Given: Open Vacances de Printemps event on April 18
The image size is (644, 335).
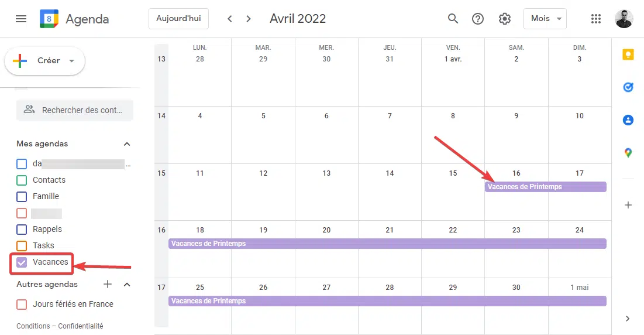Looking at the screenshot, I should [x=387, y=244].
